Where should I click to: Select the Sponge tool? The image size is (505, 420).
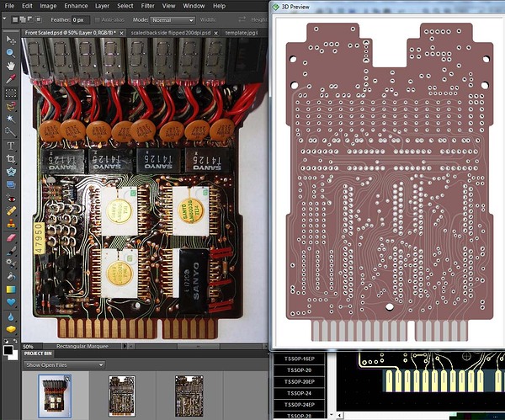tap(11, 329)
